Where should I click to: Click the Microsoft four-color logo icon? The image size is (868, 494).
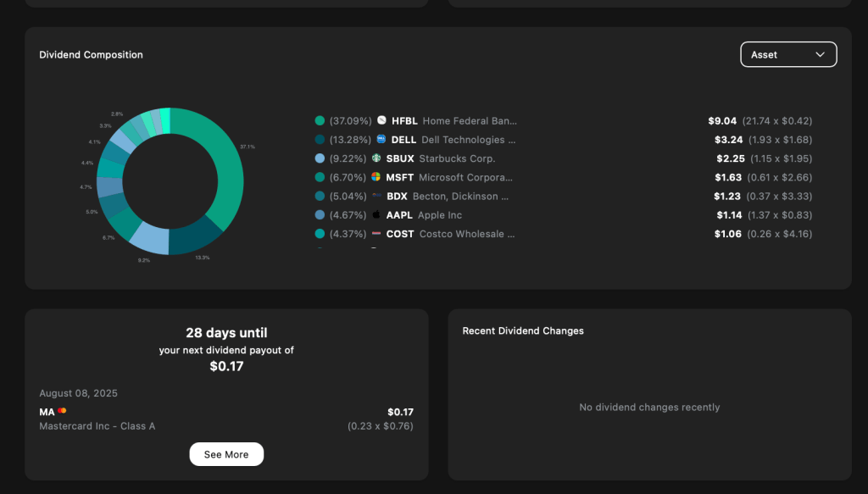[376, 177]
